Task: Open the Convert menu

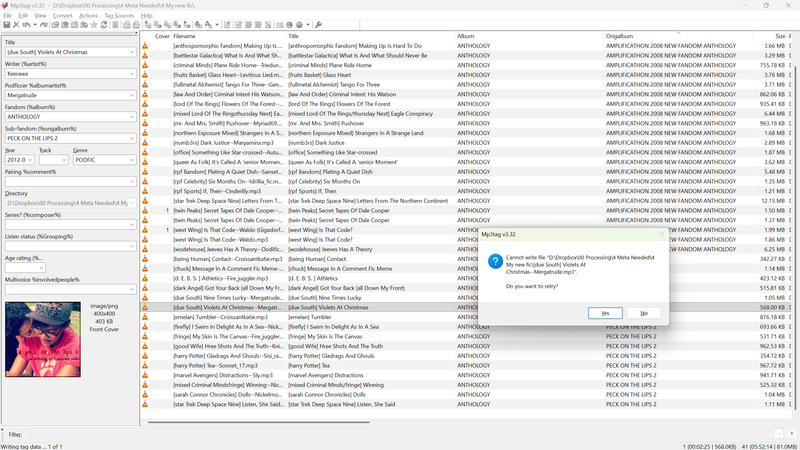Action: pyautogui.click(x=62, y=16)
